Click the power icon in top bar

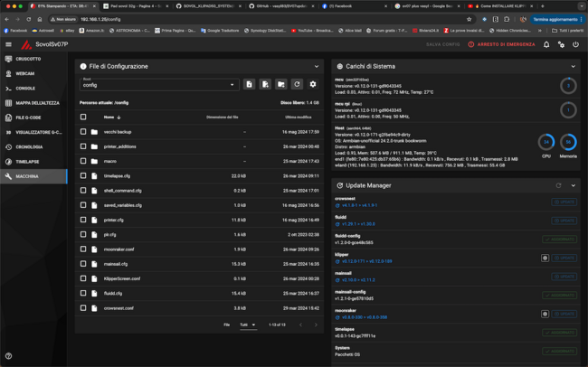coord(575,44)
